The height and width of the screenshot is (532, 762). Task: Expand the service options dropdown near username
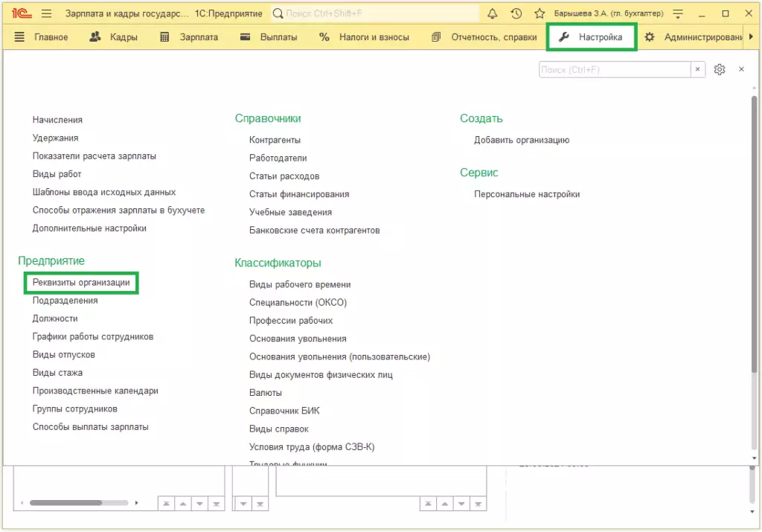tap(678, 13)
